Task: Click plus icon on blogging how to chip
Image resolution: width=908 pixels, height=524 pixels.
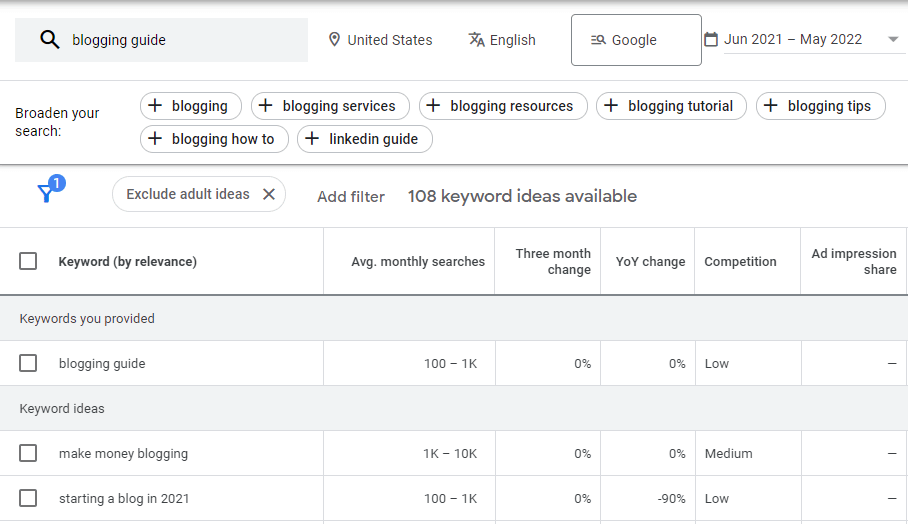Action: click(x=155, y=138)
